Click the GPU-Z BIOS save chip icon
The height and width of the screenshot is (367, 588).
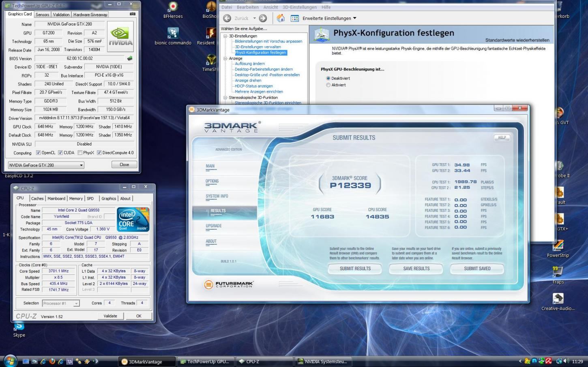(x=130, y=58)
